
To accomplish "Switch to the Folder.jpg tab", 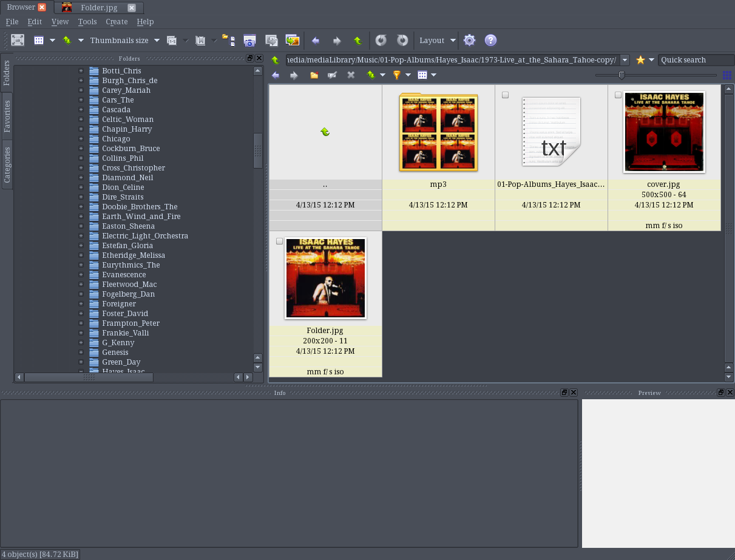I will (98, 7).
